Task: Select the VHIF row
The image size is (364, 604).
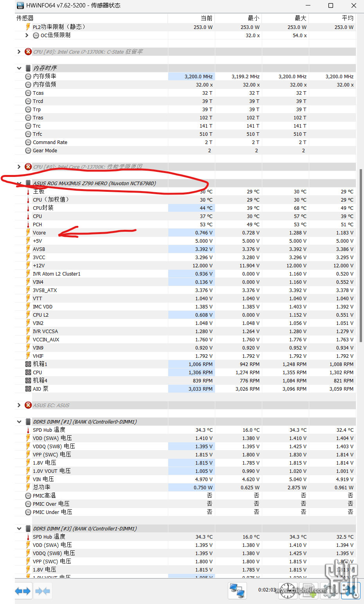Action: click(x=185, y=356)
